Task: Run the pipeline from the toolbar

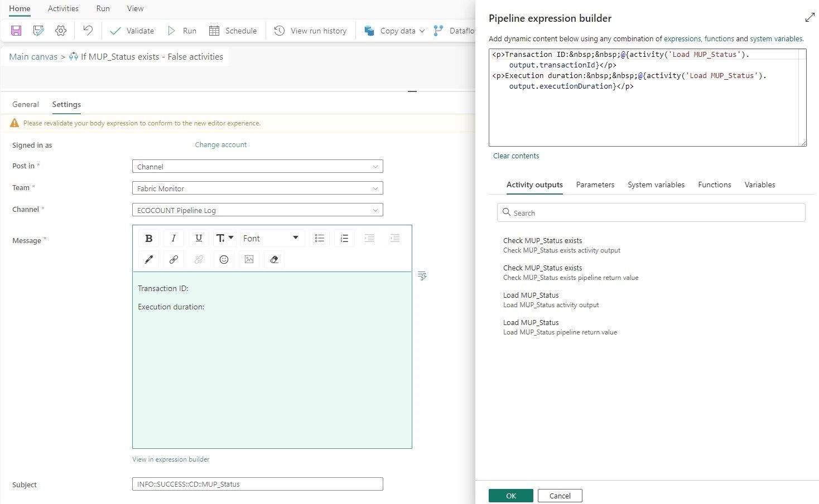Action: tap(182, 31)
